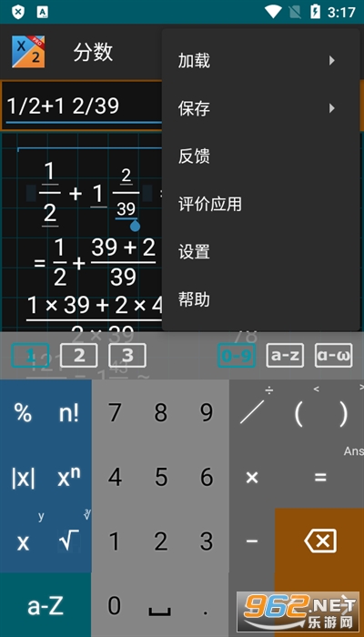Tap the X2 PRO app icon
Image resolution: width=364 pixels, height=637 pixels.
point(28,52)
